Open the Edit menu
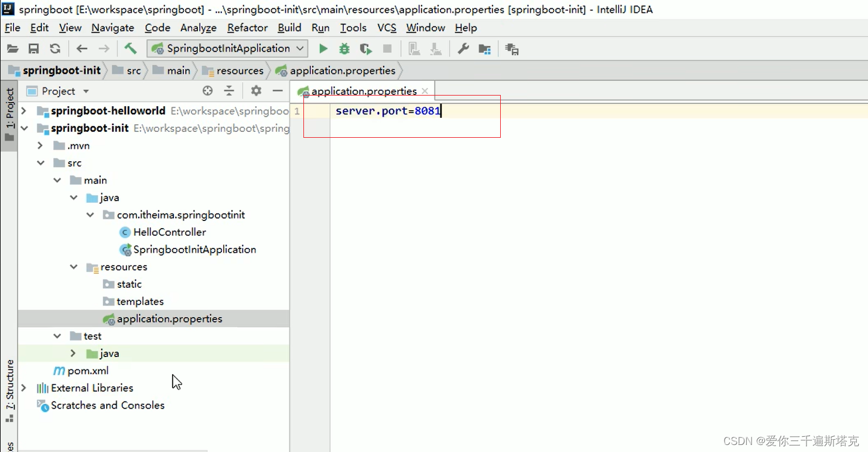 click(39, 28)
